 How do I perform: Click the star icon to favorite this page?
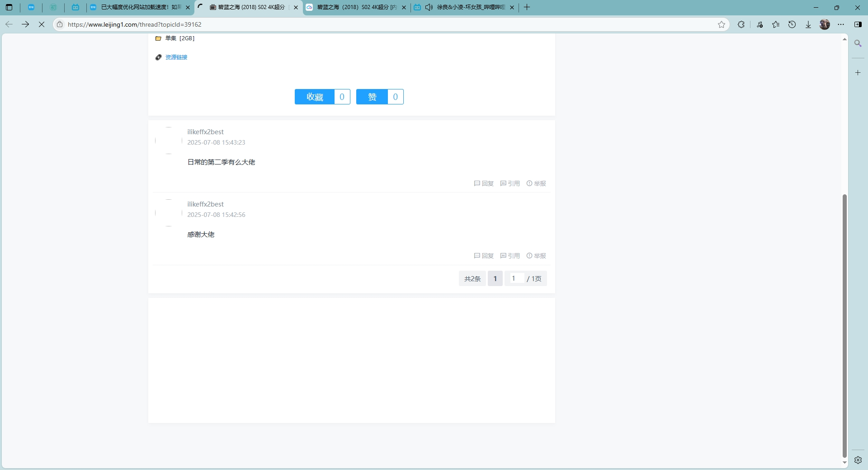coord(721,24)
